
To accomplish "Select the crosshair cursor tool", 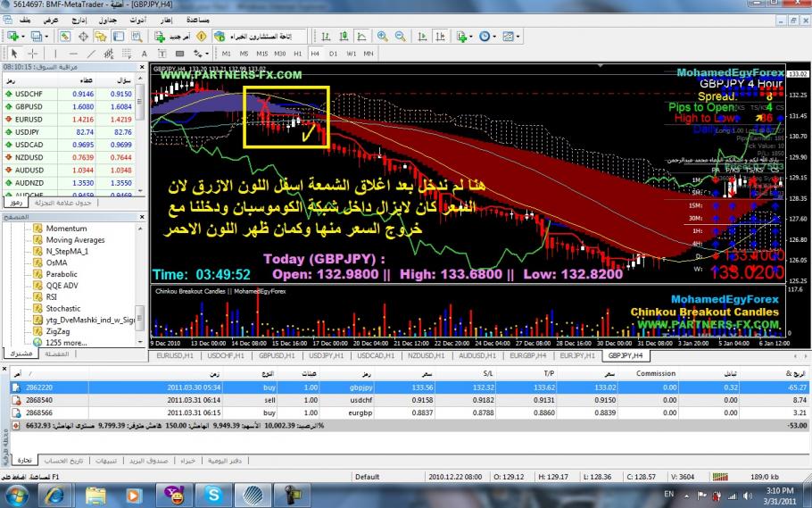I will coord(33,53).
